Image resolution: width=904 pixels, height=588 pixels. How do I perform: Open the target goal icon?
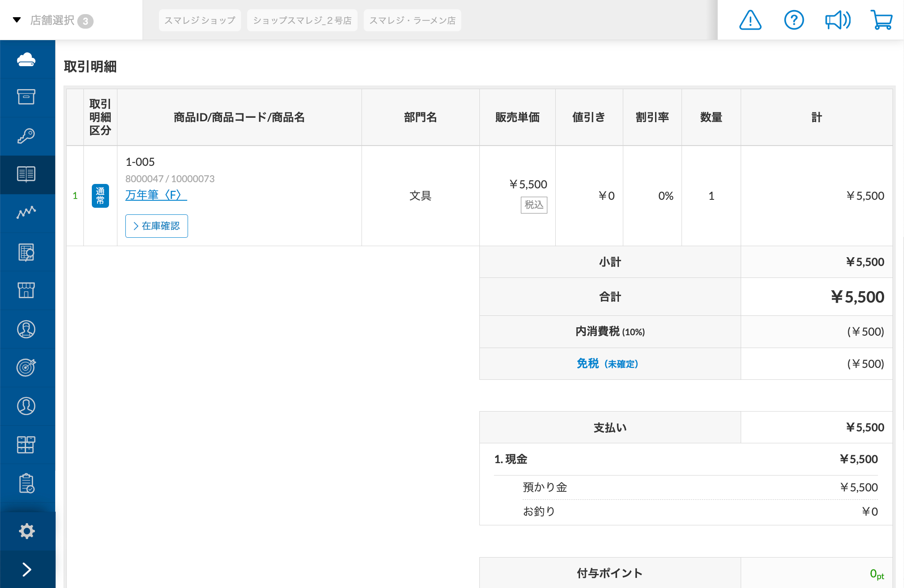(x=26, y=367)
